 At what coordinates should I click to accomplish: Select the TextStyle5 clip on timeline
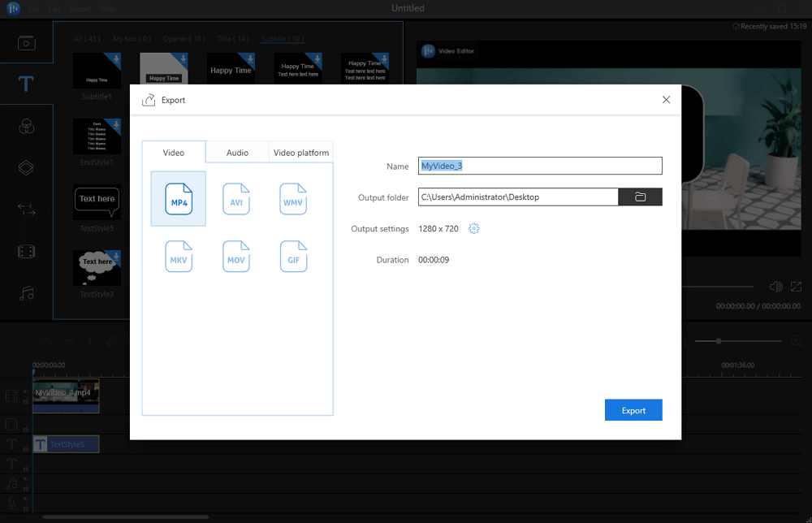click(x=67, y=444)
